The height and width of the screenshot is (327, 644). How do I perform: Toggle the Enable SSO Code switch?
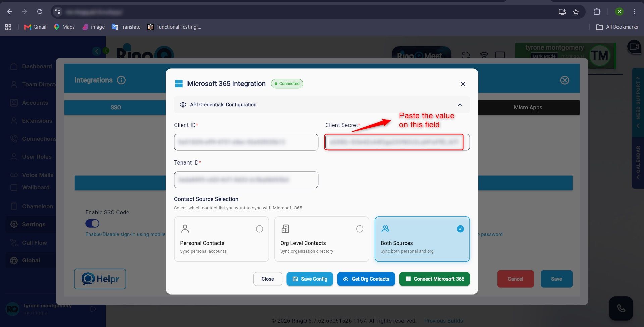[x=92, y=223]
